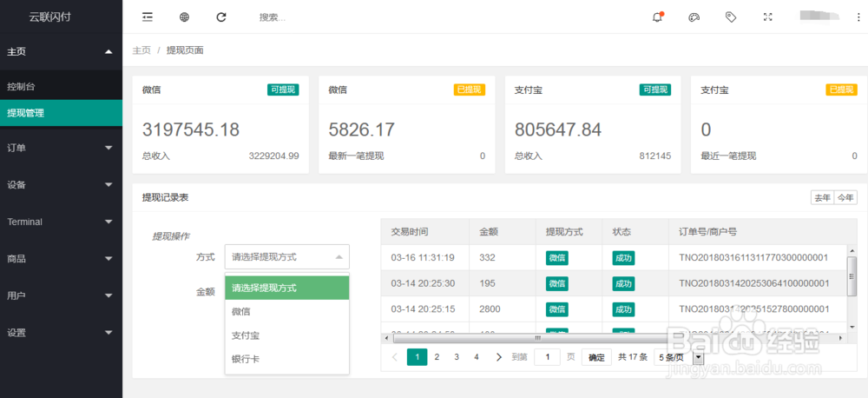868x398 pixels.
Task: Click the balance 805647.84
Action: point(558,129)
